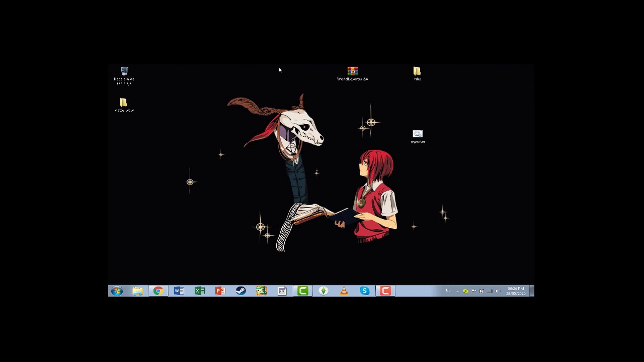Open VLC media player from the taskbar
Image resolution: width=644 pixels, height=362 pixels.
[x=344, y=291]
